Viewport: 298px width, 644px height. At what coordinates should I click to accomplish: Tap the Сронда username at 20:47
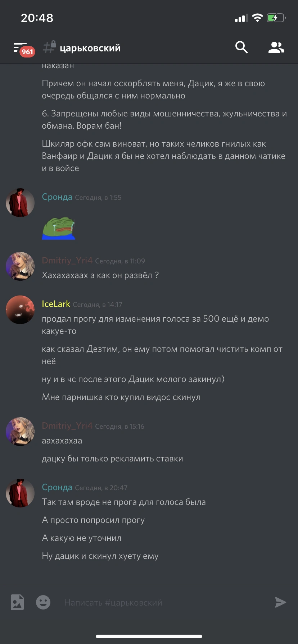[x=57, y=487]
